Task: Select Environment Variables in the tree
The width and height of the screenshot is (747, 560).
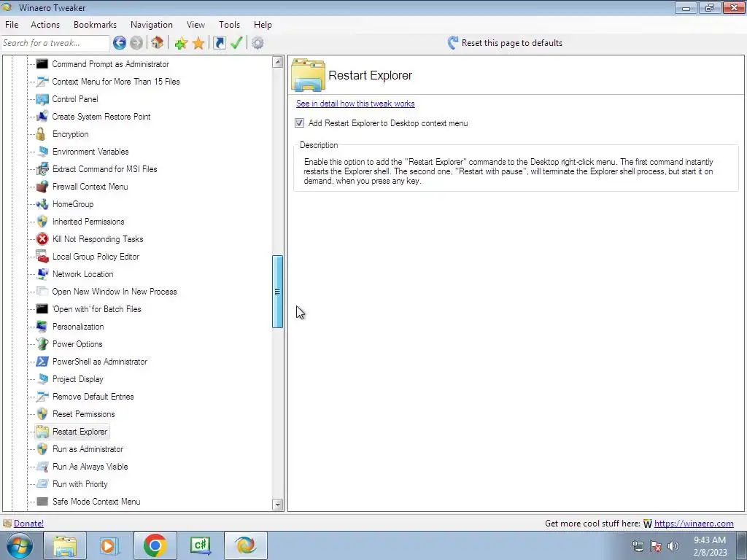Action: pos(90,152)
